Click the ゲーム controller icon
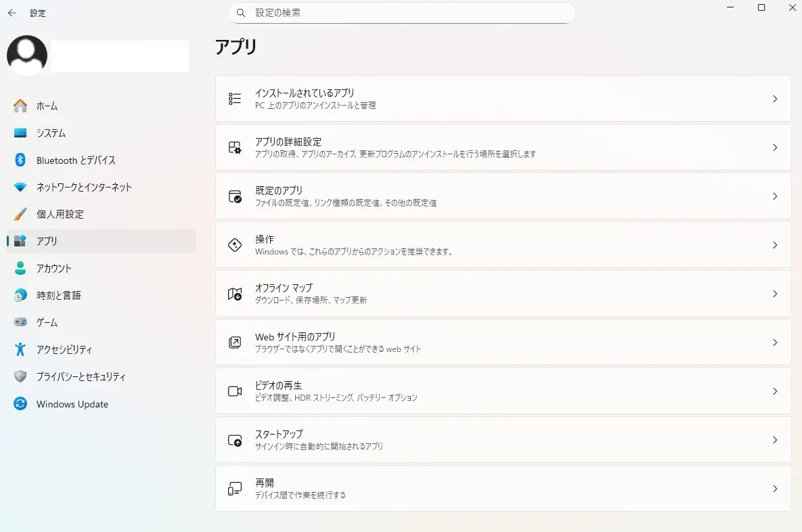 (20, 322)
